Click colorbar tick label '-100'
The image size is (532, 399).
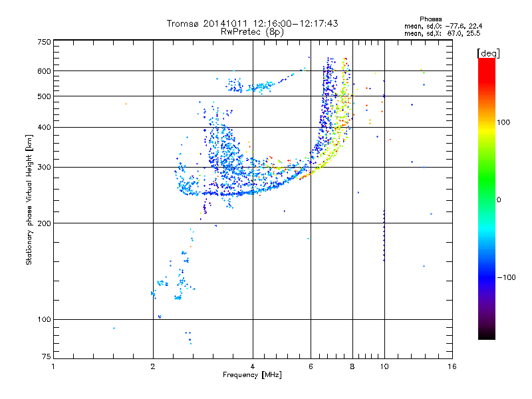tap(506, 277)
